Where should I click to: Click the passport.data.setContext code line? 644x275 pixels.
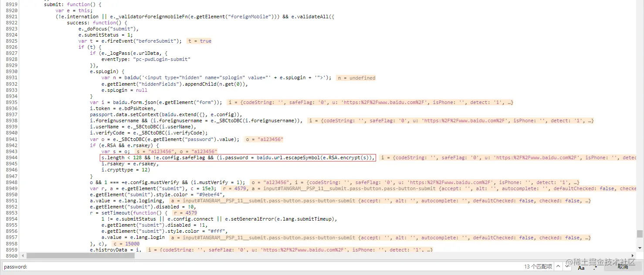[x=166, y=114]
